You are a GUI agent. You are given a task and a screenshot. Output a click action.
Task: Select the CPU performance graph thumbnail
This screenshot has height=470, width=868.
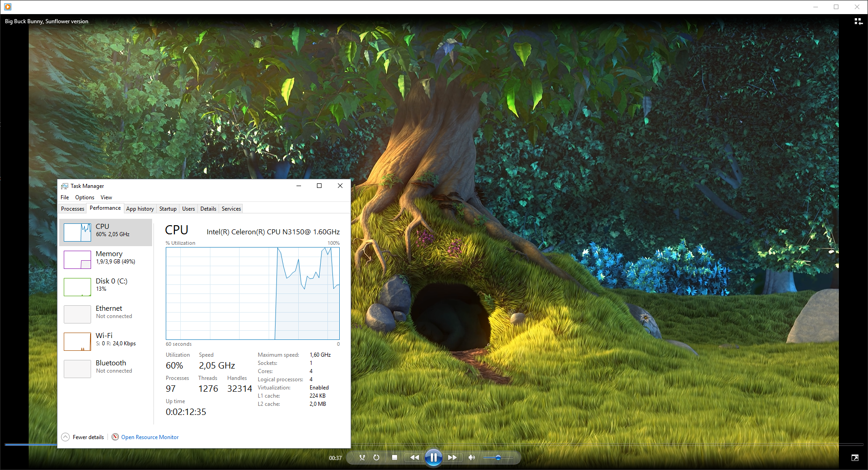[x=77, y=232]
